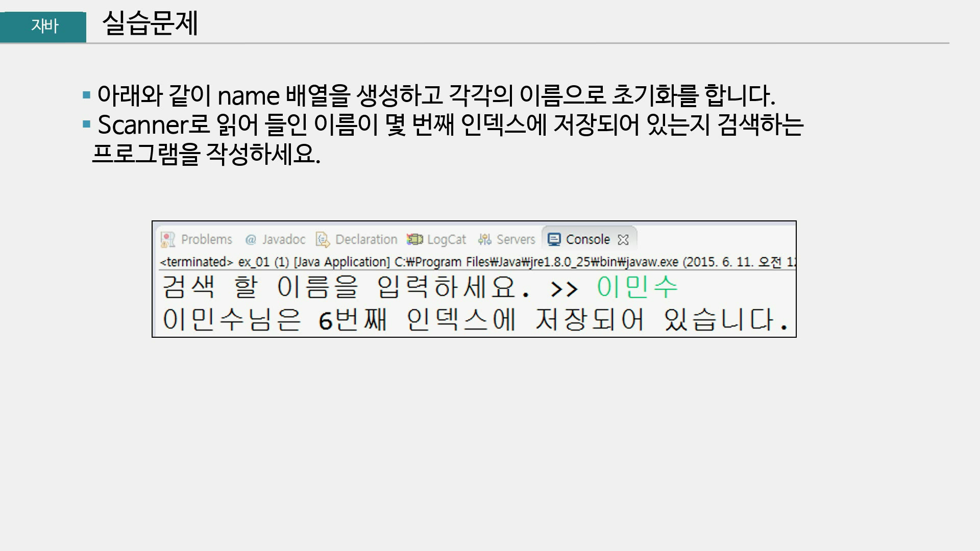Open the Javadoc tab label
Screen dimensions: 980x551
tap(284, 239)
